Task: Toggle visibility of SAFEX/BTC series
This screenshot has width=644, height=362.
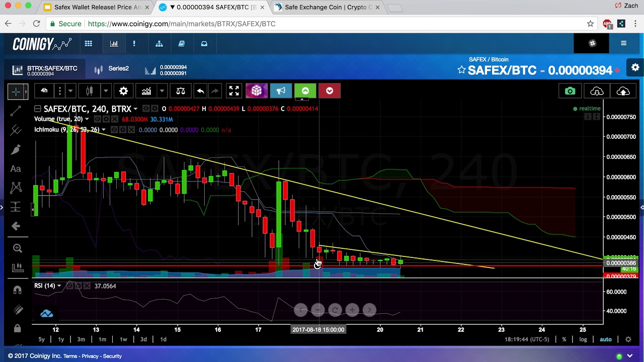Action: [146, 109]
